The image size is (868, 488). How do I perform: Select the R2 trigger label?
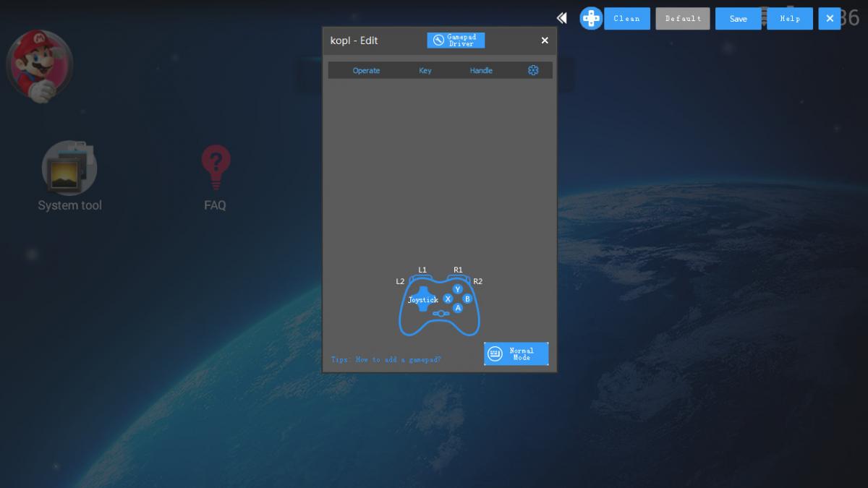click(x=478, y=281)
